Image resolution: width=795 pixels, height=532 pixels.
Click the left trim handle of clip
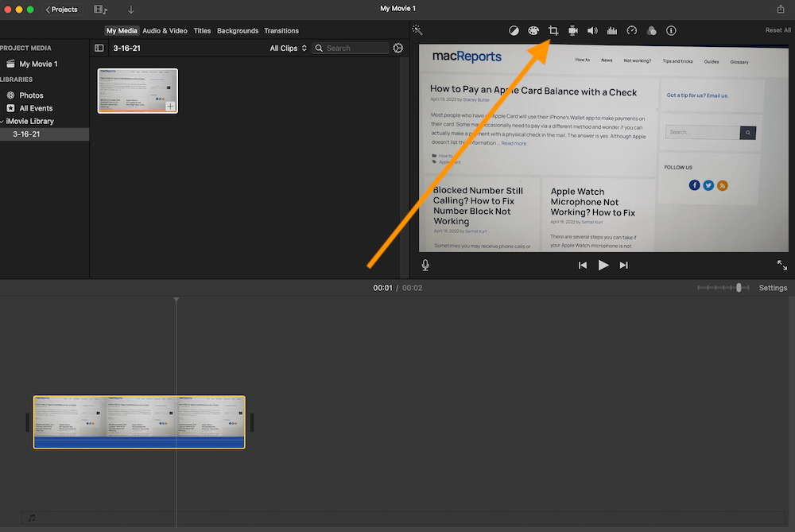point(28,422)
